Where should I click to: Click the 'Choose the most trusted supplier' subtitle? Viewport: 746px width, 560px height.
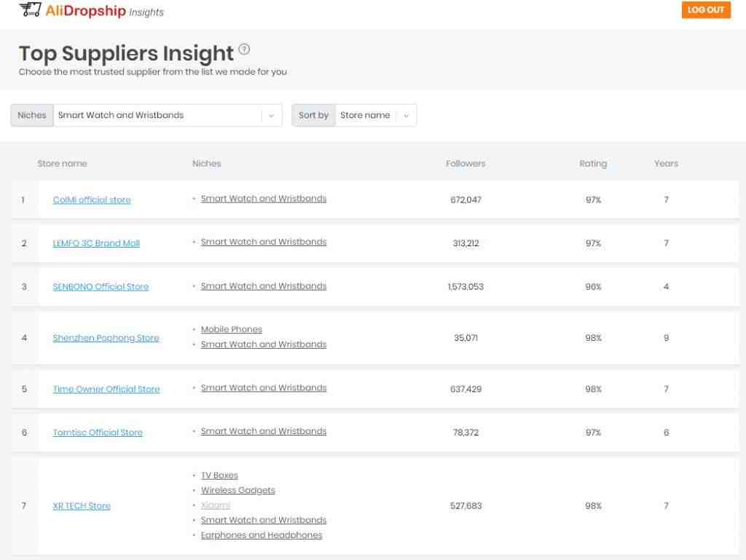[153, 72]
